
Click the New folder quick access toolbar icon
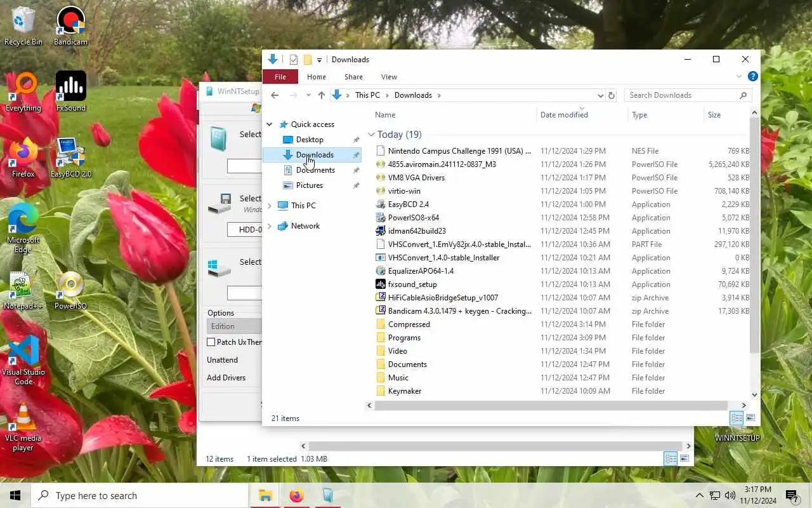point(308,60)
